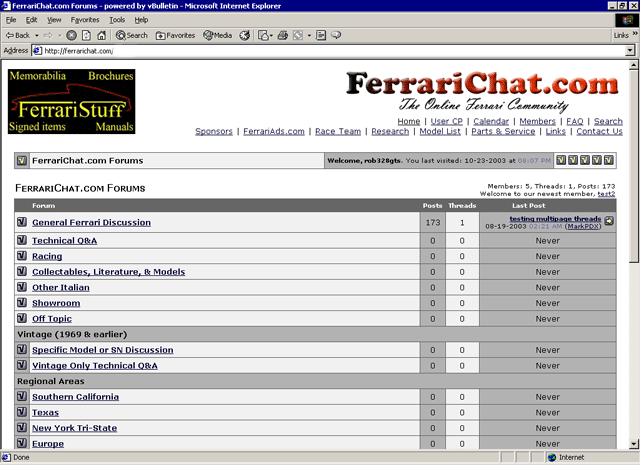
Task: Refresh the page using the Refresh icon
Action: 87,36
